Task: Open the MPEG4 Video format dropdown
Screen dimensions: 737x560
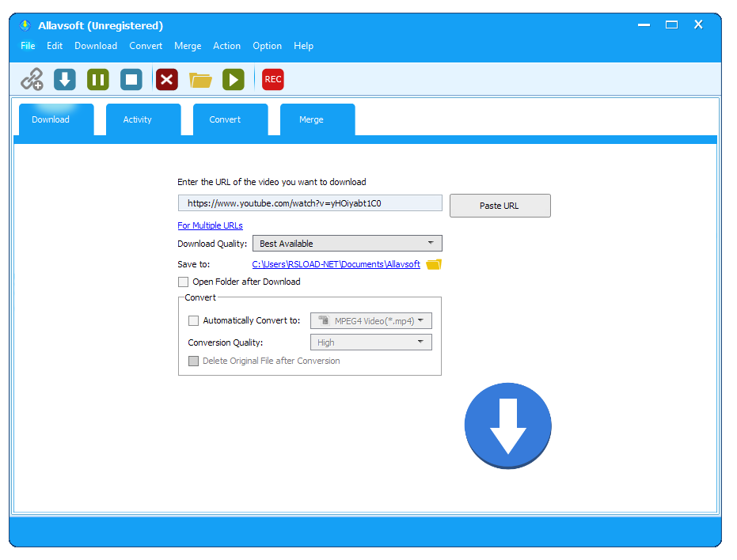Action: pyautogui.click(x=370, y=321)
